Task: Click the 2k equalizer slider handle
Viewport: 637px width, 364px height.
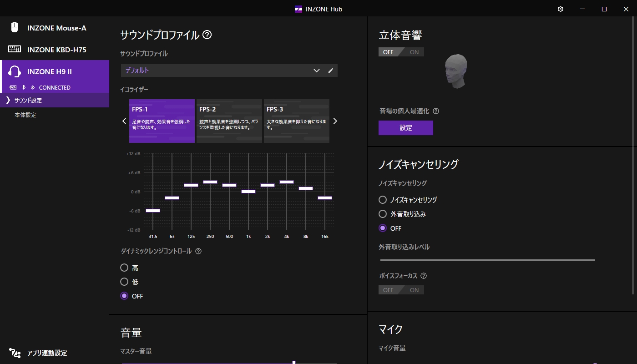Action: tap(268, 185)
